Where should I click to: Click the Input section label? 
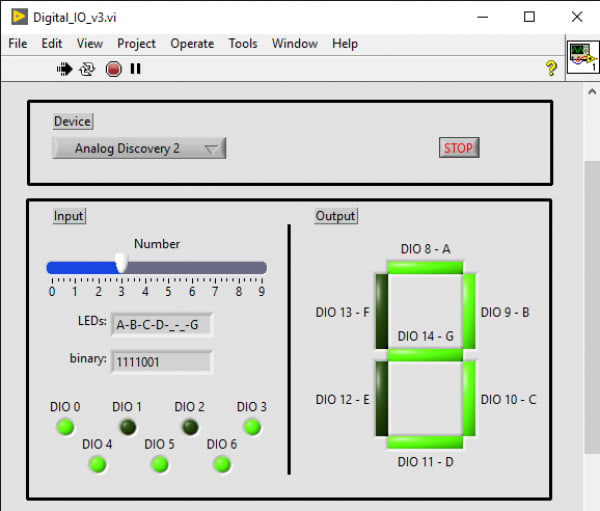pos(69,216)
